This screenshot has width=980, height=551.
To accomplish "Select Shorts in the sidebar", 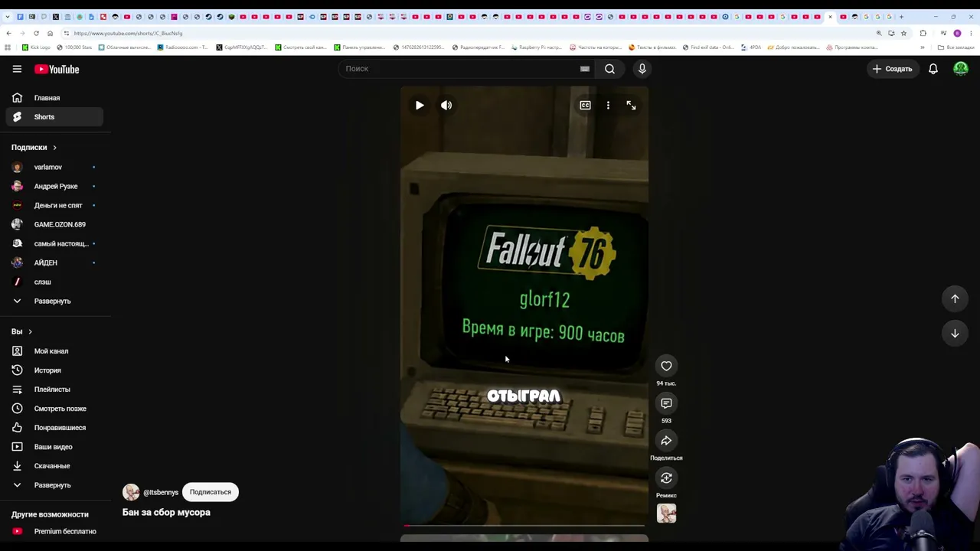I will click(54, 117).
